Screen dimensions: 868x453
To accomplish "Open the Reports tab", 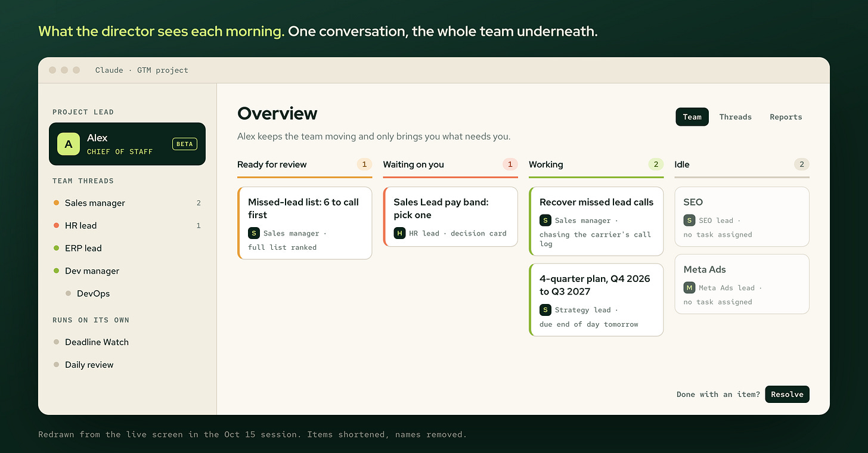I will 786,117.
